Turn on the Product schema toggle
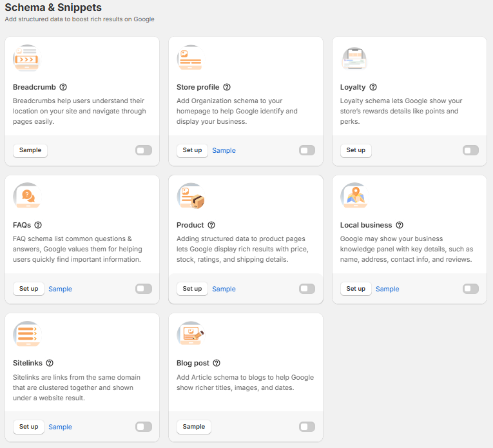The height and width of the screenshot is (448, 493). pyautogui.click(x=307, y=289)
